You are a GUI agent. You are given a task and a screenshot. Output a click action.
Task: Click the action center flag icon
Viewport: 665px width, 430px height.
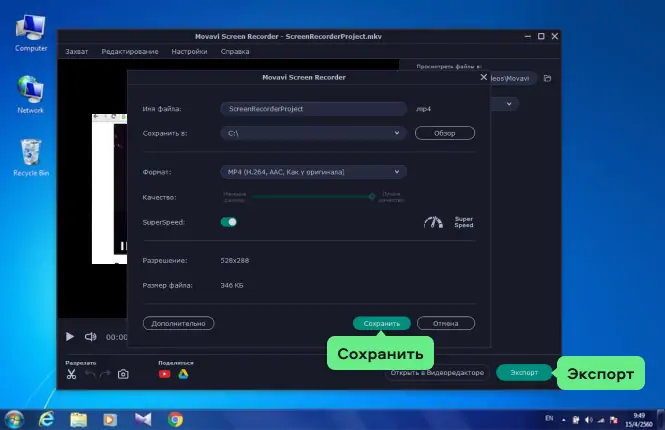tap(614, 420)
